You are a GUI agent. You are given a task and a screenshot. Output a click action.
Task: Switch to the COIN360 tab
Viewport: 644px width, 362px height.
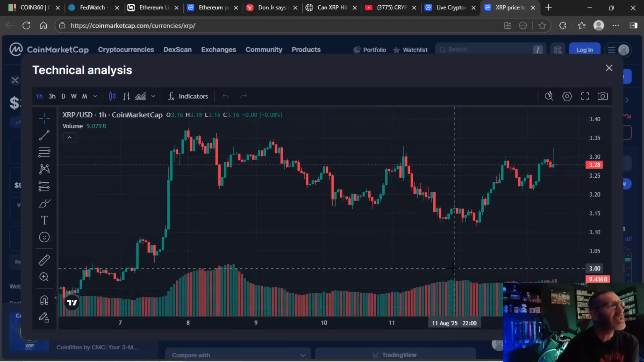34,7
